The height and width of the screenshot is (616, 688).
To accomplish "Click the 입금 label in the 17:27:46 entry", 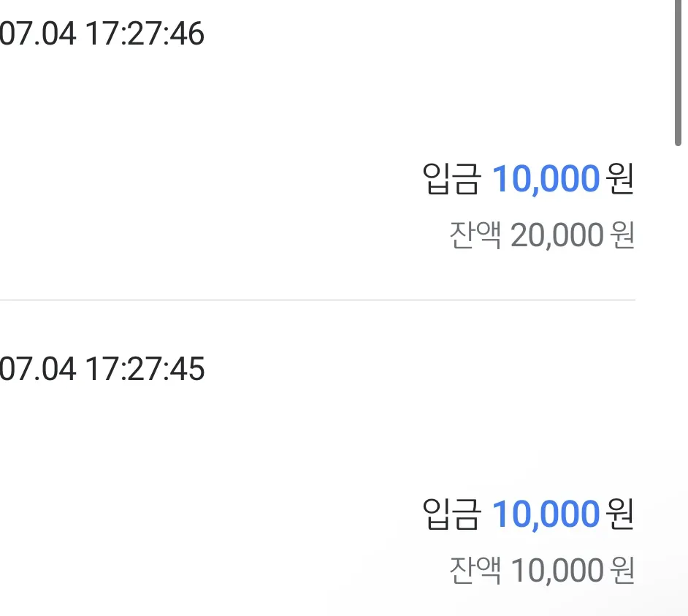I will (x=451, y=178).
